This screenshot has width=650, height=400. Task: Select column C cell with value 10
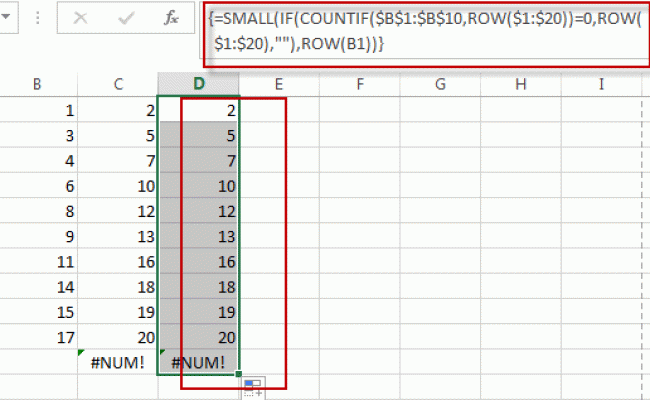click(118, 186)
